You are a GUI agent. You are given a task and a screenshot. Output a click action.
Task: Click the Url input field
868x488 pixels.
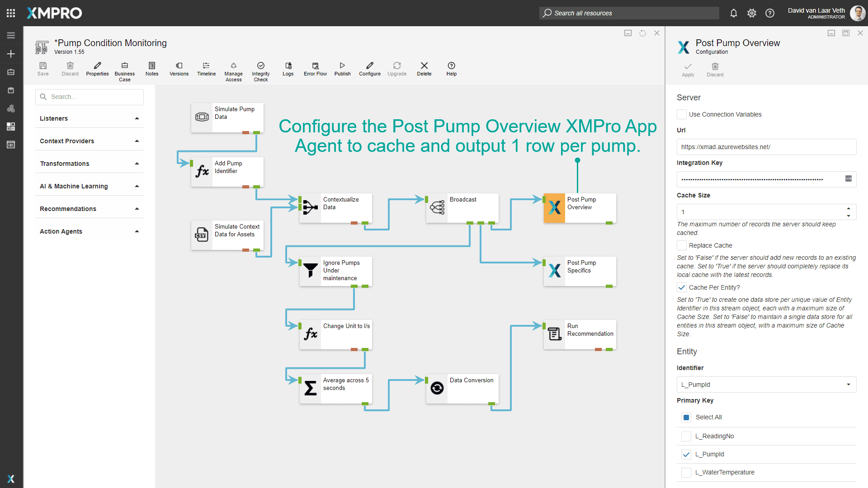click(766, 147)
